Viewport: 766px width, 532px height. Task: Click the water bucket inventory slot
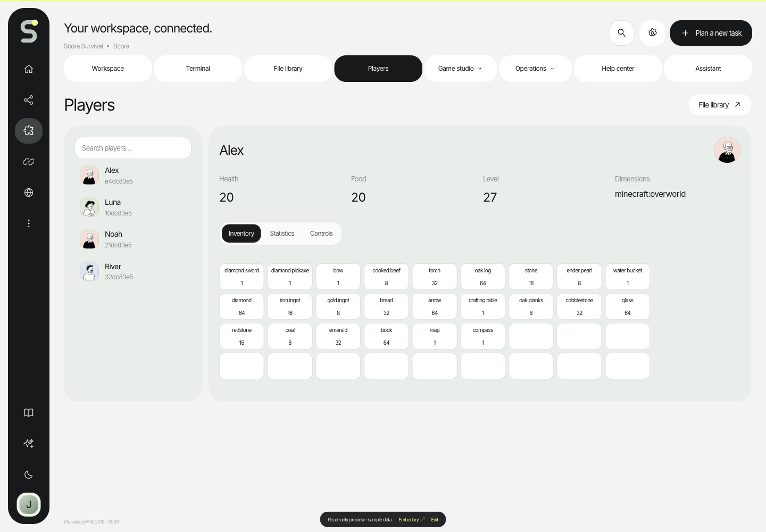pos(628,277)
